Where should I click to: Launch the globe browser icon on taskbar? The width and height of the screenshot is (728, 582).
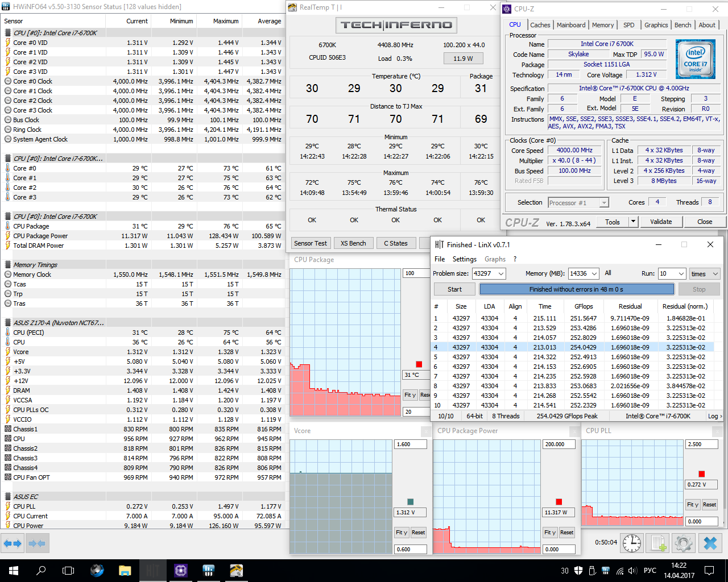97,571
